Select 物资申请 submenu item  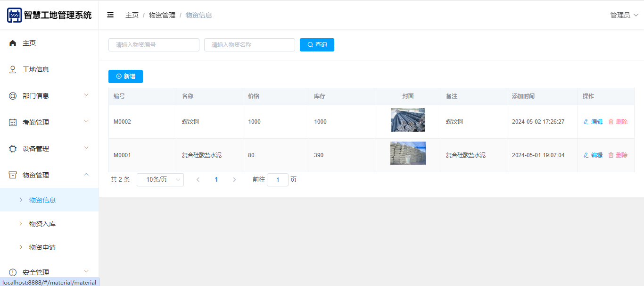click(x=42, y=247)
